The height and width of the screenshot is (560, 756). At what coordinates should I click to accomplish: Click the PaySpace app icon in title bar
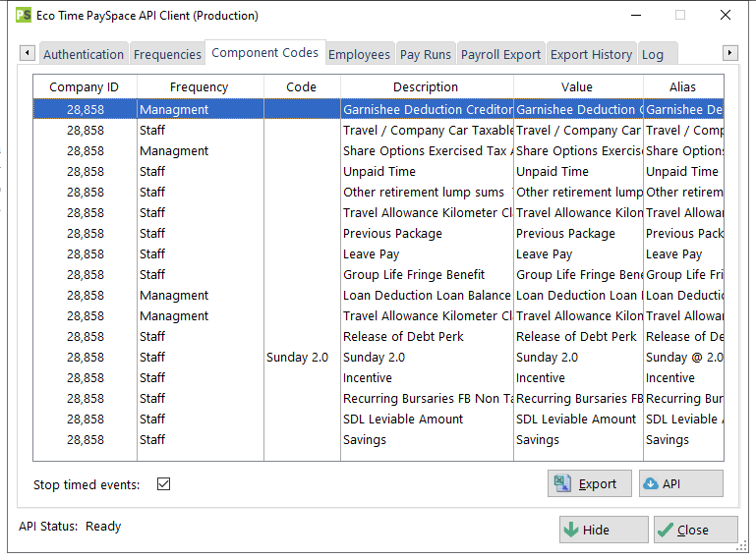(x=24, y=15)
